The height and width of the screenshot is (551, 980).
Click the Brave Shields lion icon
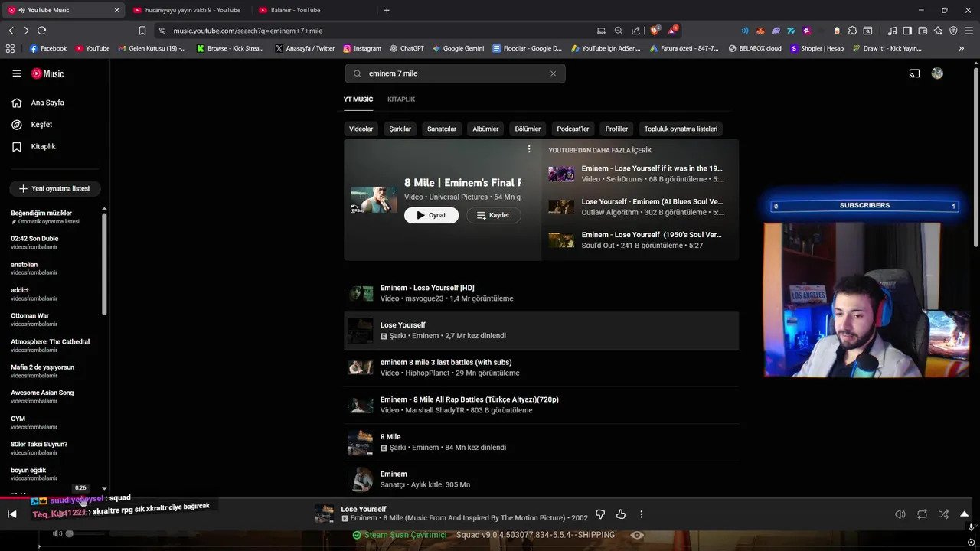[655, 31]
